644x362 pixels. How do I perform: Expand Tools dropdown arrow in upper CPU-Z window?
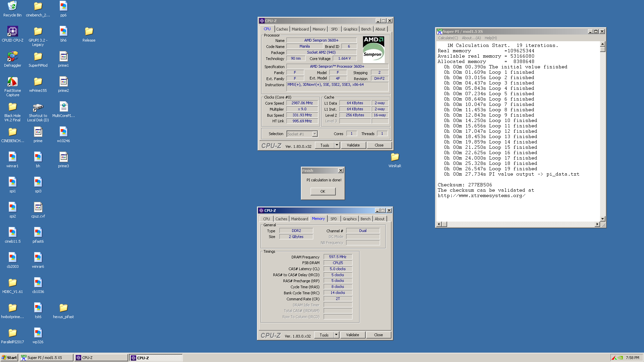[x=337, y=145]
